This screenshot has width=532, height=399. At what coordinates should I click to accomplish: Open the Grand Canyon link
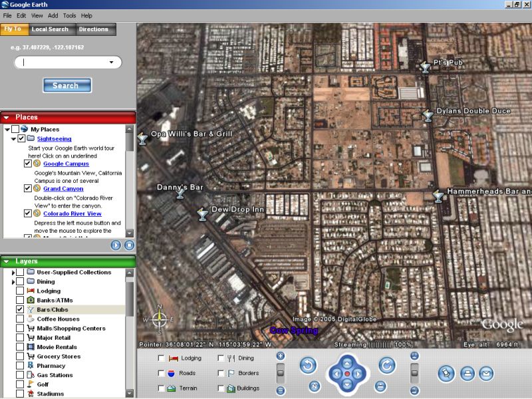tap(63, 189)
